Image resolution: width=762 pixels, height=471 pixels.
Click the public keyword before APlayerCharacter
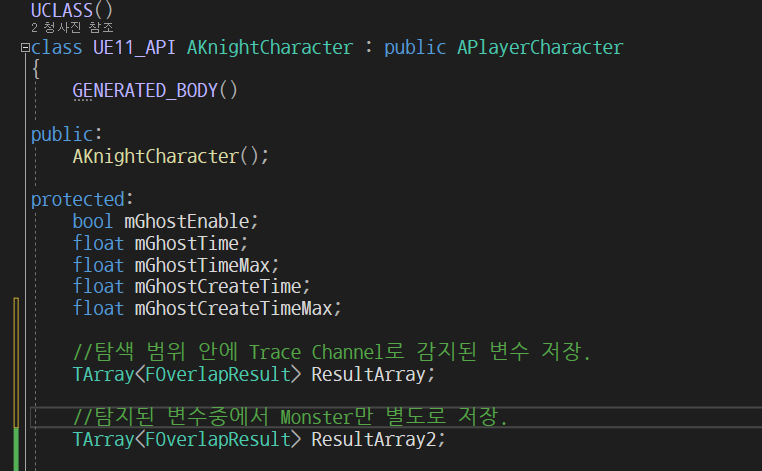(x=415, y=48)
